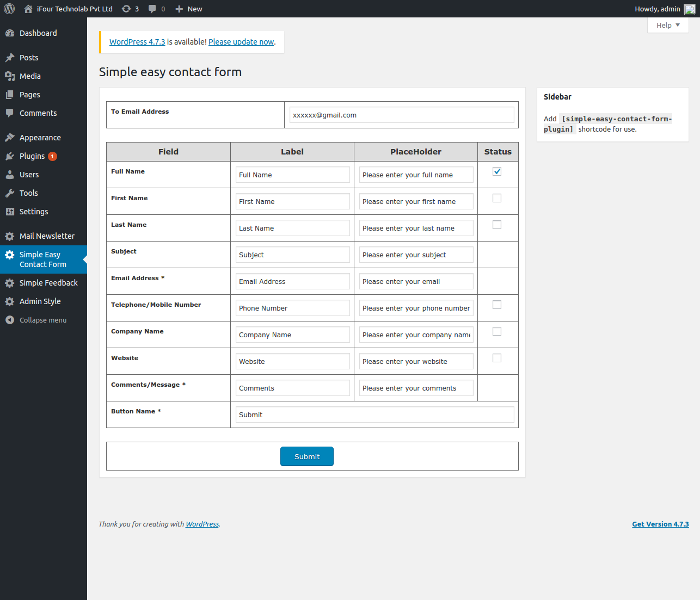Click the Subject label input field
Screen dimensions: 700x600
coord(293,255)
